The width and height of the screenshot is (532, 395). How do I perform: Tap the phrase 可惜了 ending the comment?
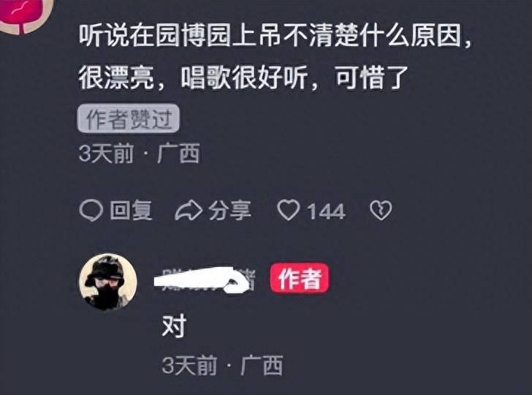tap(371, 78)
